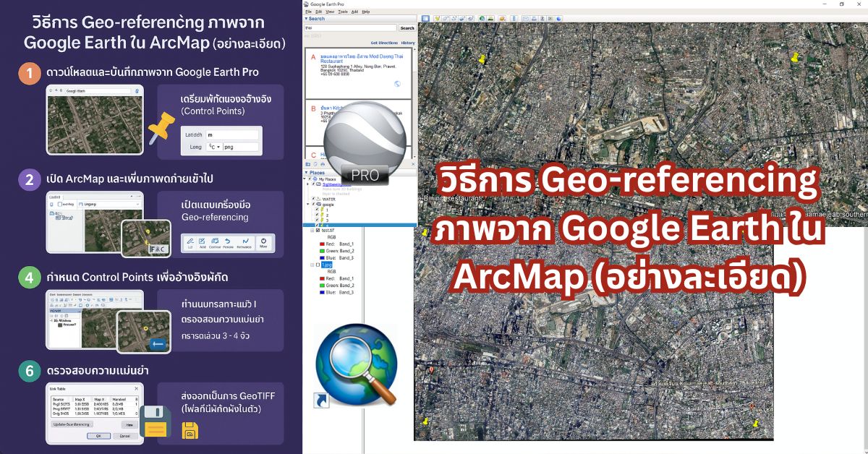
Task: Click the Search button
Action: (407, 28)
